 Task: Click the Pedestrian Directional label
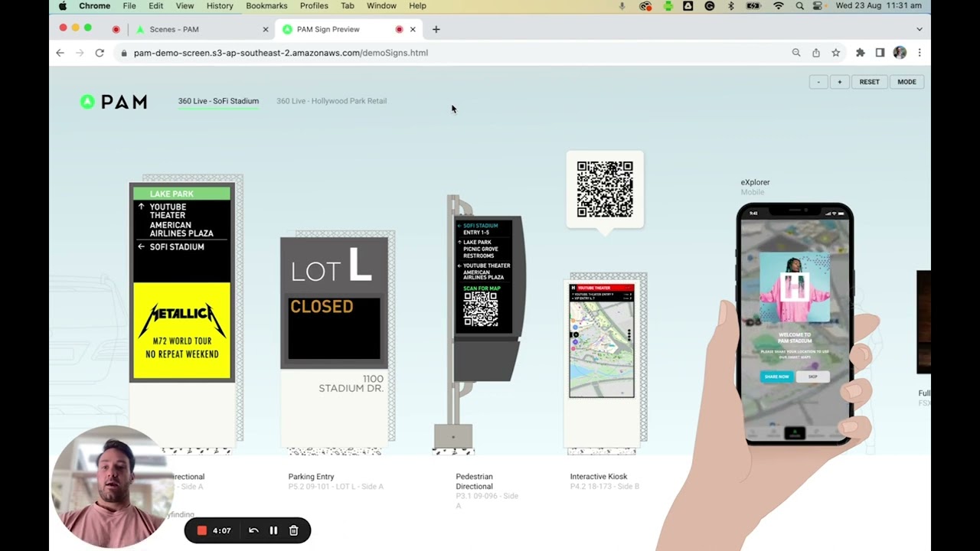pos(474,481)
